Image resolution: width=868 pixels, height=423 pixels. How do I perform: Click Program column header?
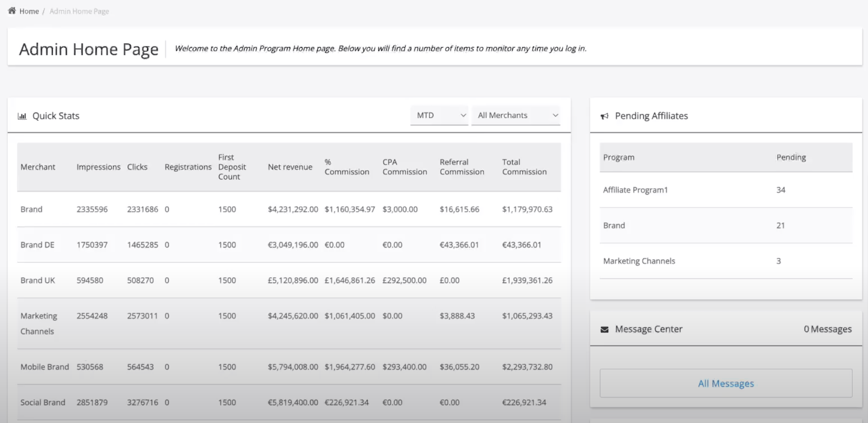[x=618, y=157]
